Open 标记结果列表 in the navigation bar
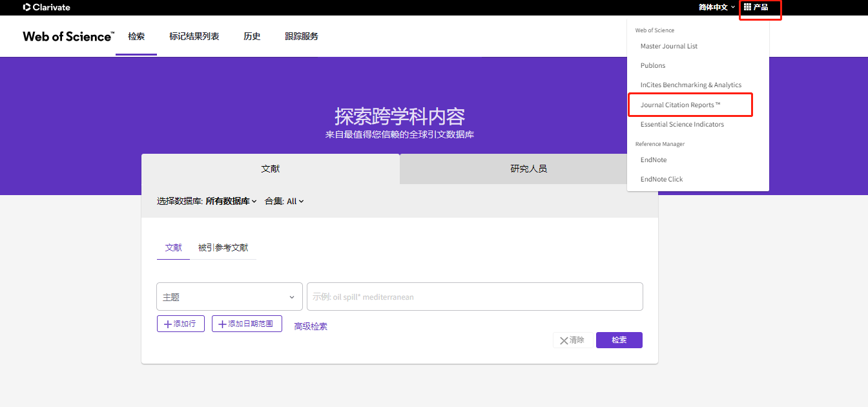Viewport: 868px width, 407px height. click(194, 36)
